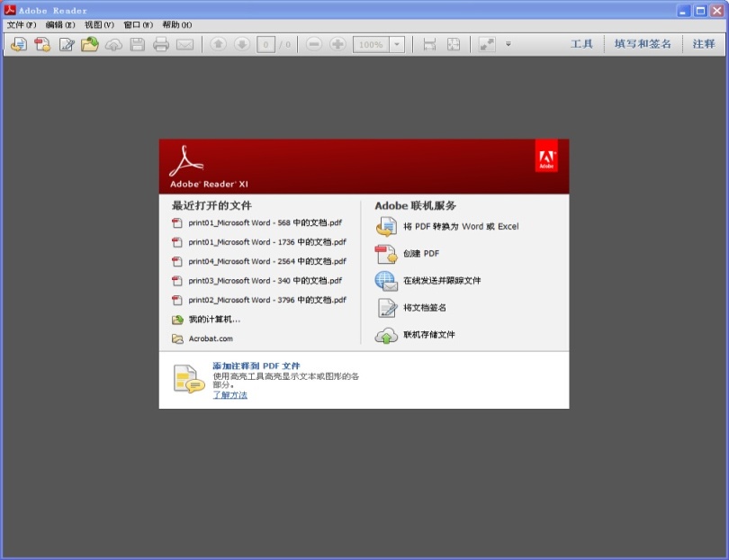Click the fit width scrolling icon
This screenshot has height=560, width=729.
coord(429,44)
